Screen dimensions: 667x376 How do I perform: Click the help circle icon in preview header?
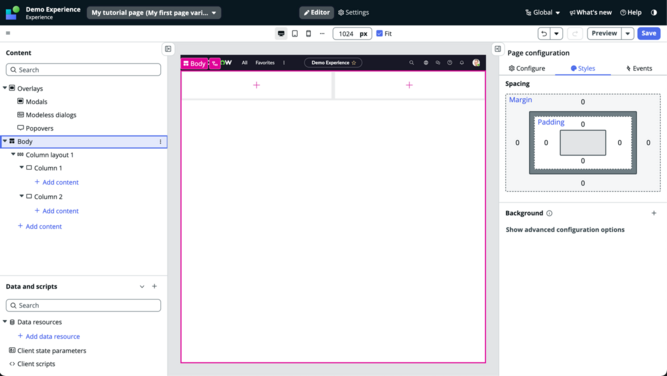point(449,63)
